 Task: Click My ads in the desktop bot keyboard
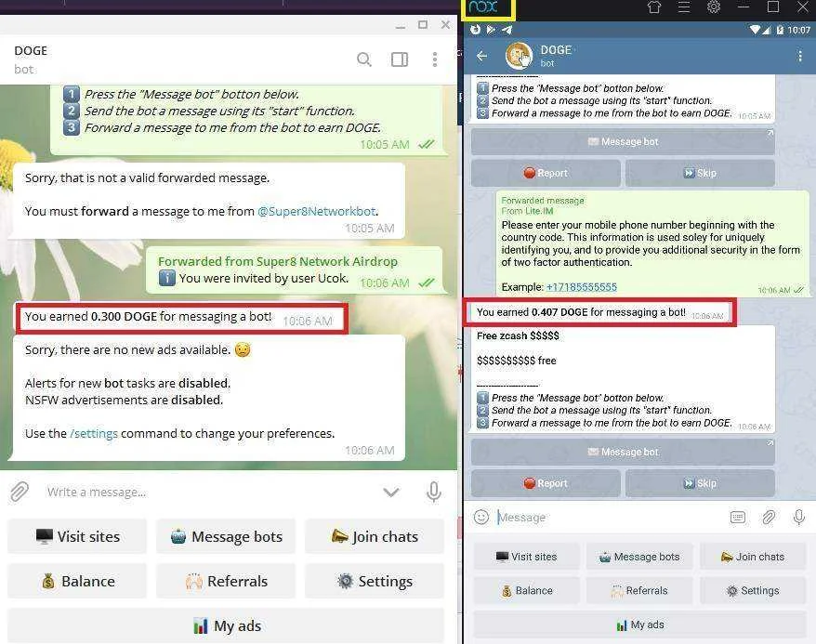point(226,625)
